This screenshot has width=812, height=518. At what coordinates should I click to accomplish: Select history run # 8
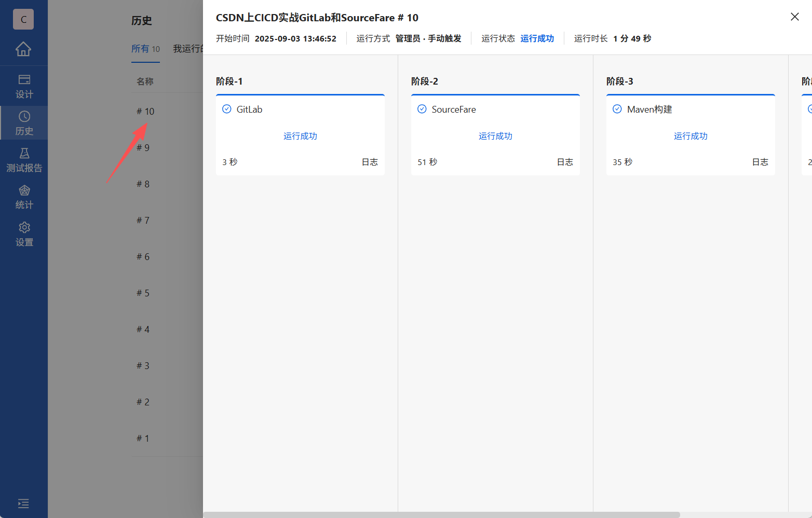tap(143, 184)
